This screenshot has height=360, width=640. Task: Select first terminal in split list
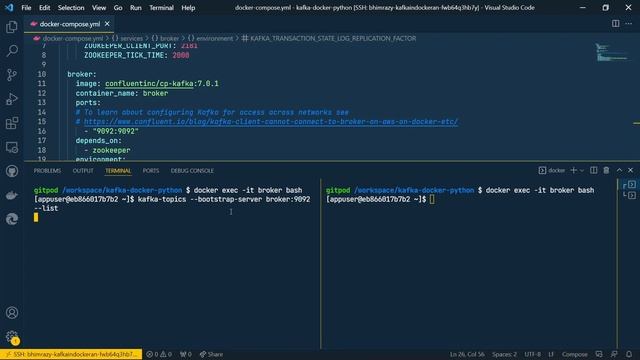[x=629, y=185]
